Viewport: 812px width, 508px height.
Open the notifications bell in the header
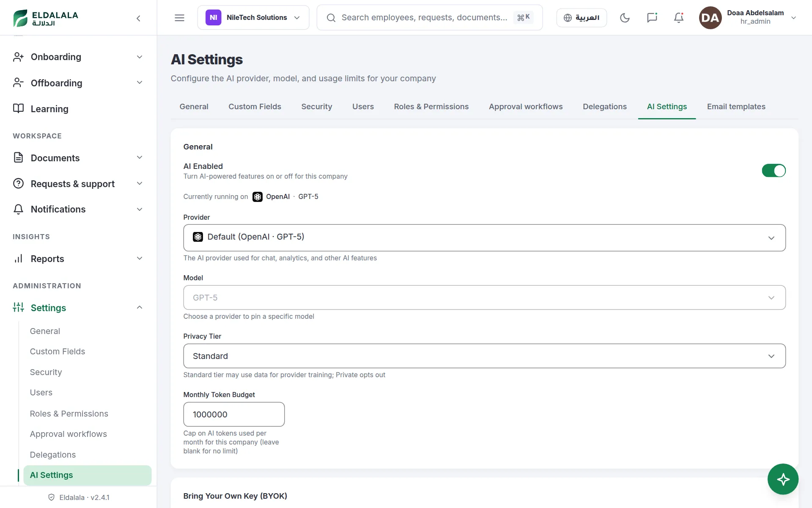coord(679,18)
